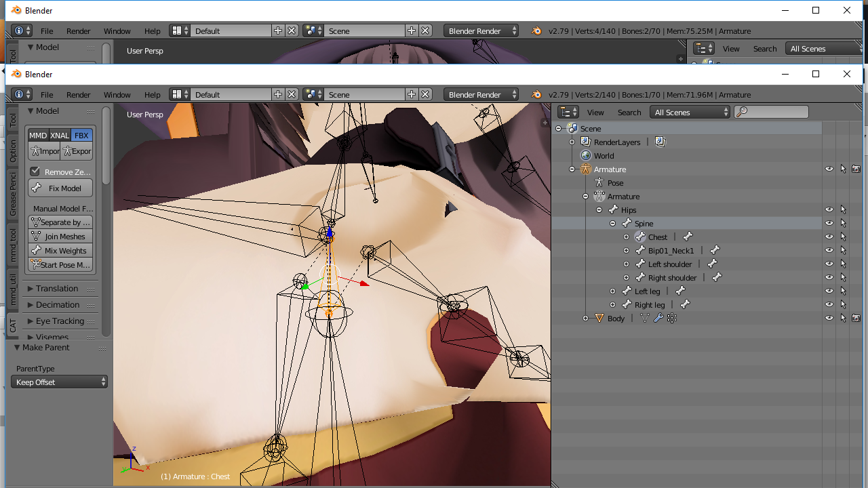Open the Render menu
Image resolution: width=868 pixels, height=488 pixels.
[78, 95]
